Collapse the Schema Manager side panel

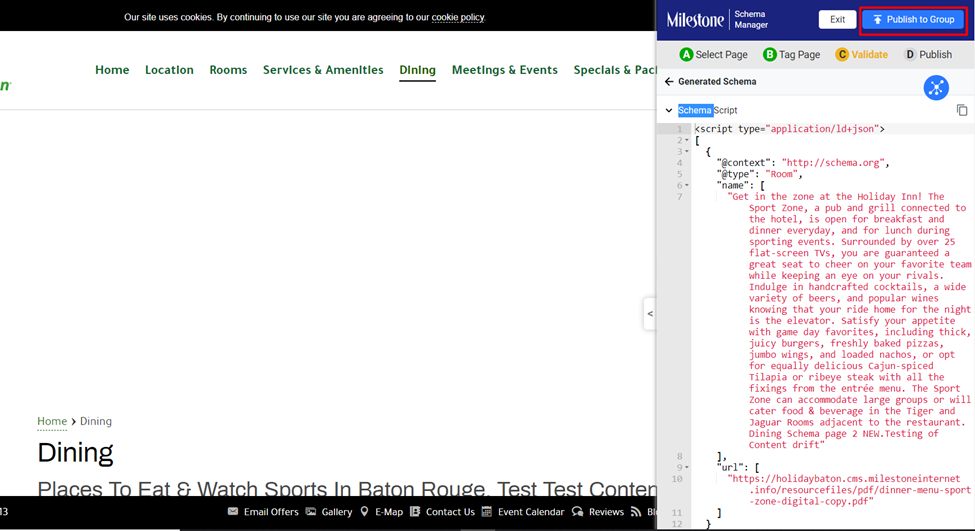650,313
